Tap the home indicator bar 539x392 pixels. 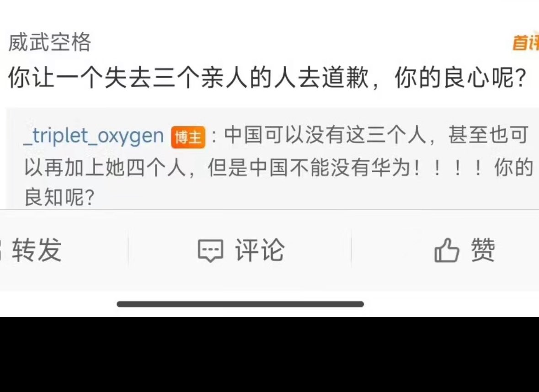[x=240, y=304]
